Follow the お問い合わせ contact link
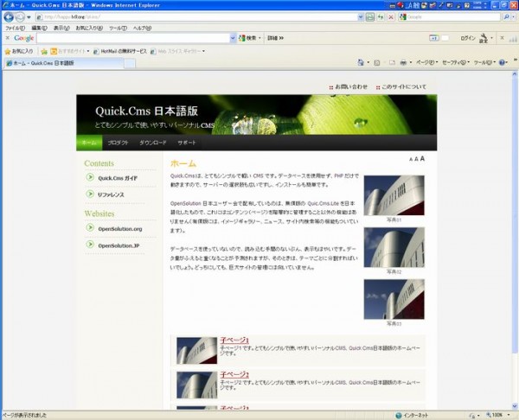Viewport: 519px width, 420px height. (x=349, y=86)
